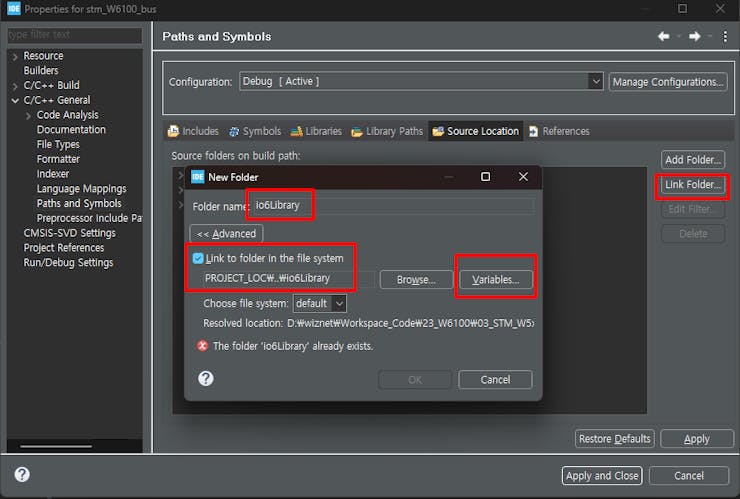Switch to the References tab

tap(559, 131)
